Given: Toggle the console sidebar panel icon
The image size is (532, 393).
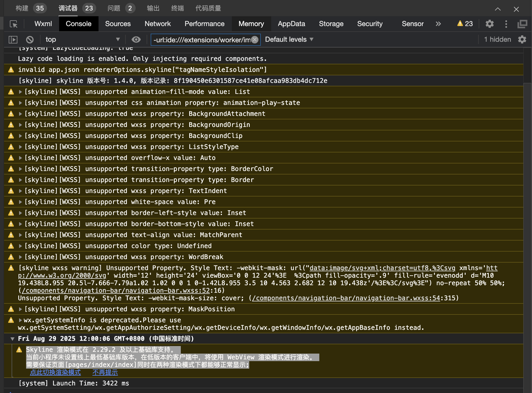Looking at the screenshot, I should point(13,39).
